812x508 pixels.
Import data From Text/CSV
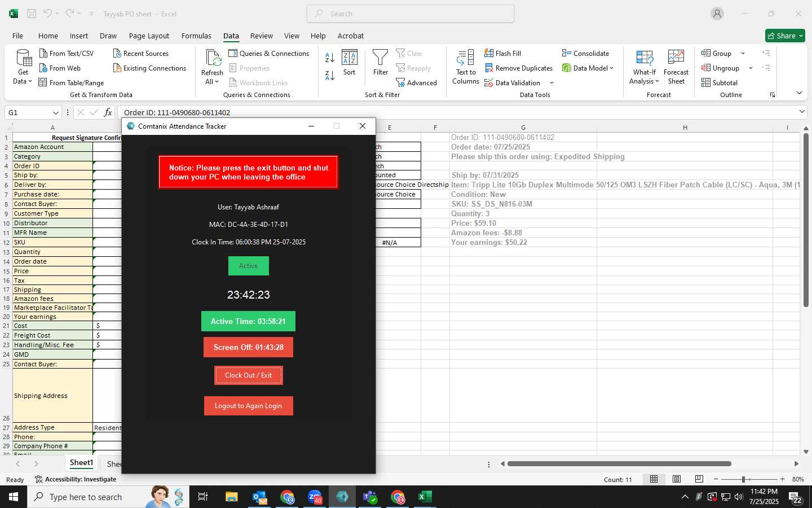67,54
